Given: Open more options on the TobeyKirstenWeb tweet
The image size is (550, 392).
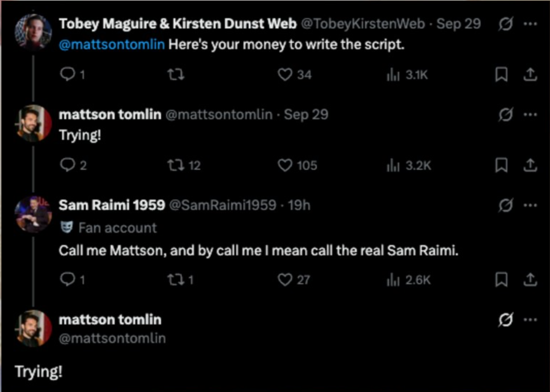Looking at the screenshot, I should (x=530, y=24).
